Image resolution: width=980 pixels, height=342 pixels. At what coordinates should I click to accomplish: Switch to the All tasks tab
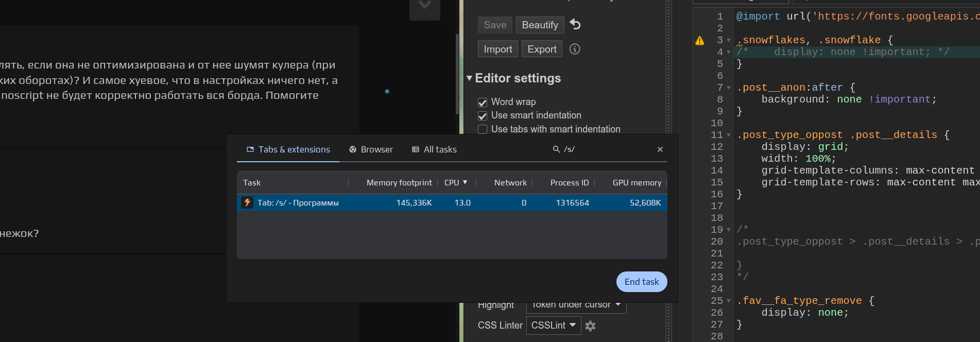pos(434,149)
